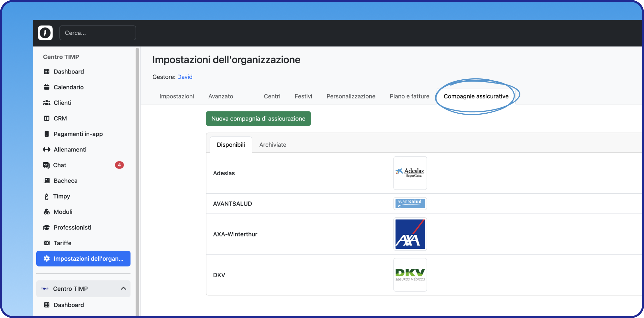Screen dimensions: 644x318
Task: Collapse the Centro TIMP section chevron
Action: click(123, 289)
